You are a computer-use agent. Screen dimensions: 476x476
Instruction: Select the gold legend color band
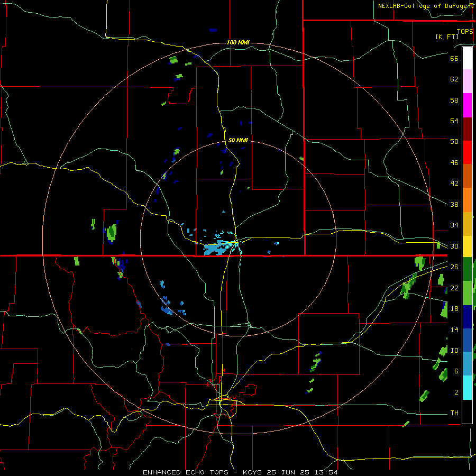467,224
